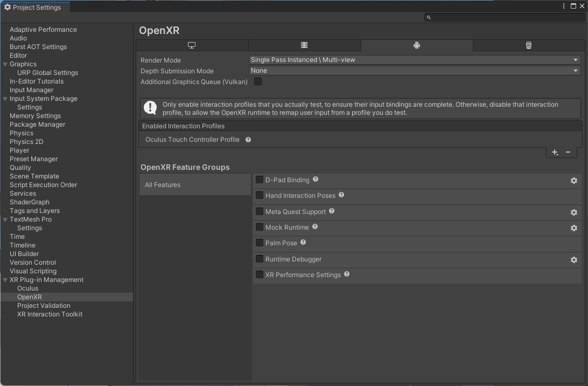The image size is (588, 386).
Task: Open Runtime Debugger settings gear
Action: [x=574, y=260]
